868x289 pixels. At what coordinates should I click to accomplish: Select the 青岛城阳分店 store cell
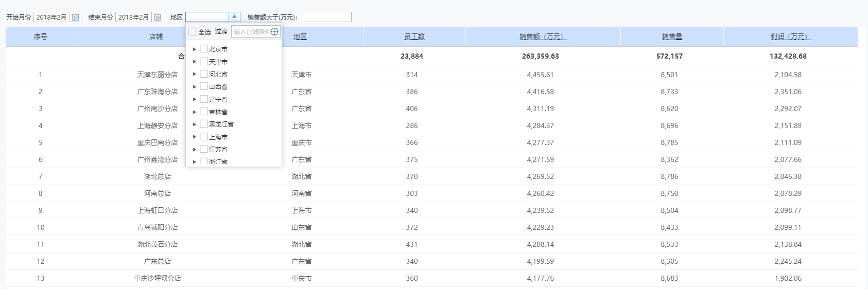158,227
